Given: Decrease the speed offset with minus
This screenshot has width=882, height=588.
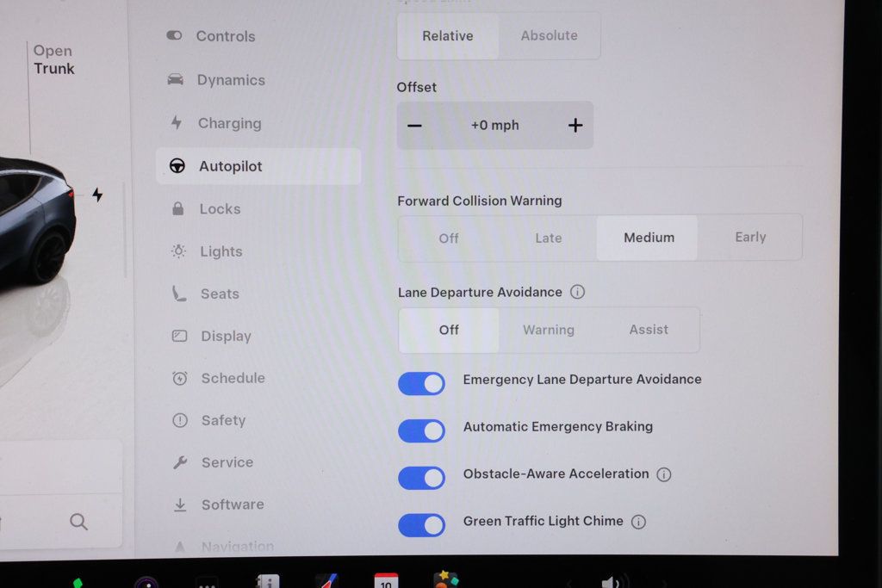Looking at the screenshot, I should pos(414,126).
